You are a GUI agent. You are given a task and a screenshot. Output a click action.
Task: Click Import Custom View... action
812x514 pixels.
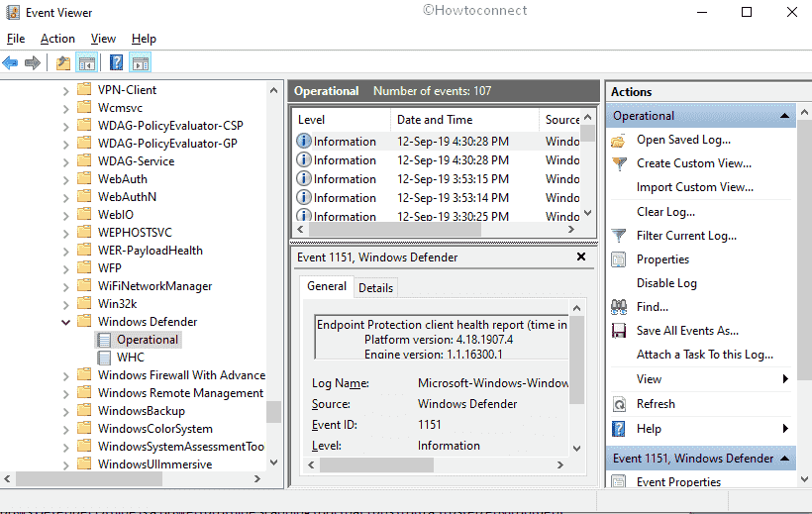click(x=695, y=187)
